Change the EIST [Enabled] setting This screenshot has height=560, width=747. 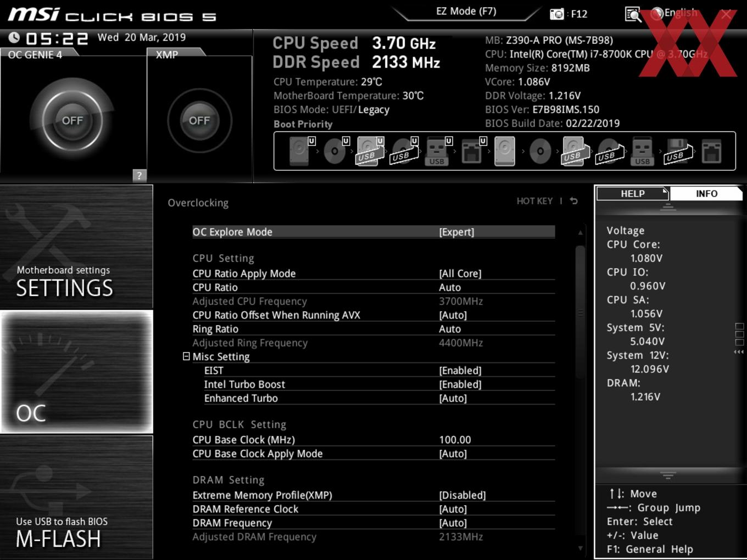(x=460, y=371)
